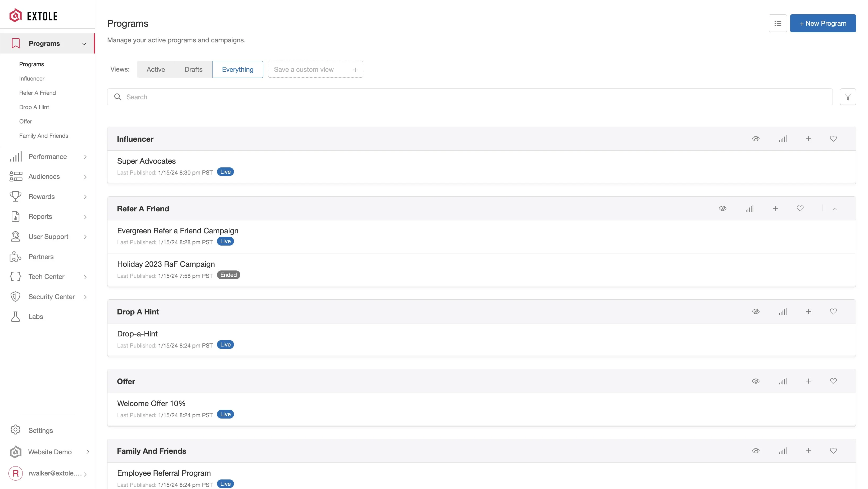The image size is (868, 489).
Task: Click the + New Program button
Action: click(822, 23)
